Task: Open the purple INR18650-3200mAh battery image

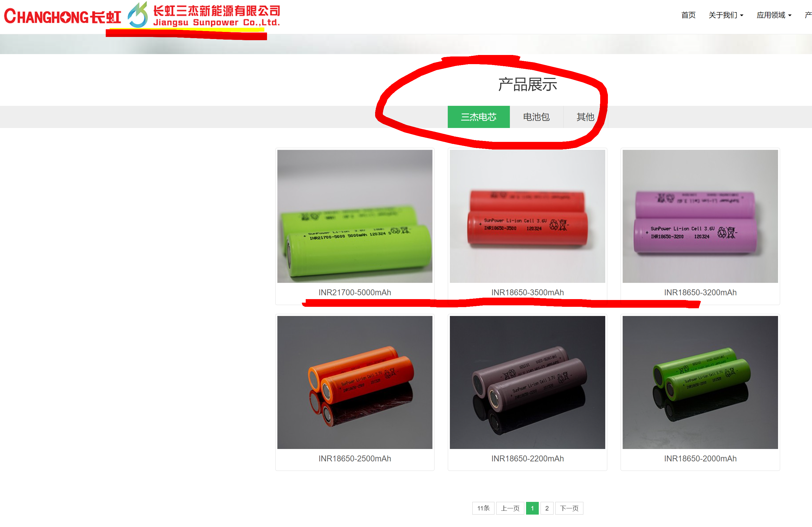Action: click(700, 216)
